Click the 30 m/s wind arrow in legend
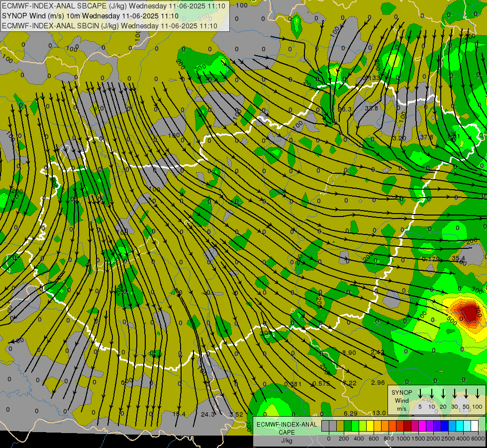 click(455, 394)
